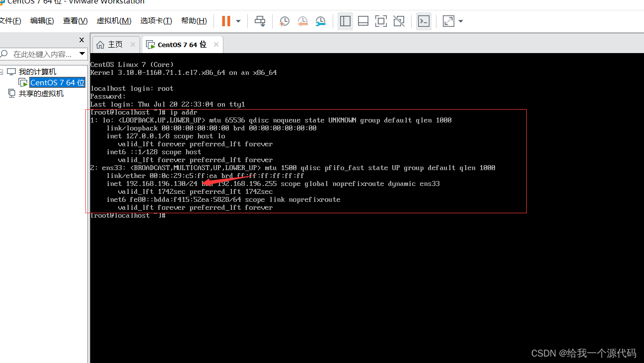The image size is (644, 363).
Task: Click the stretch guest display icon
Action: click(x=448, y=21)
